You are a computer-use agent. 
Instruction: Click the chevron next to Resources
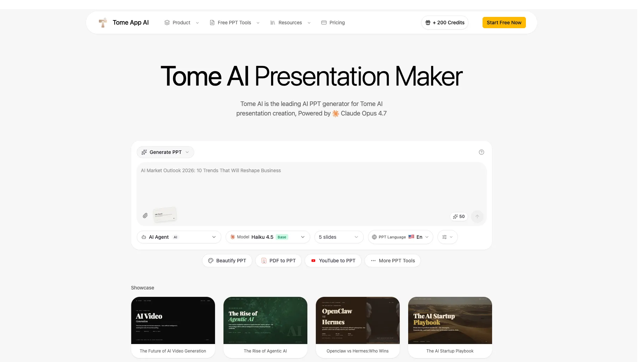309,23
